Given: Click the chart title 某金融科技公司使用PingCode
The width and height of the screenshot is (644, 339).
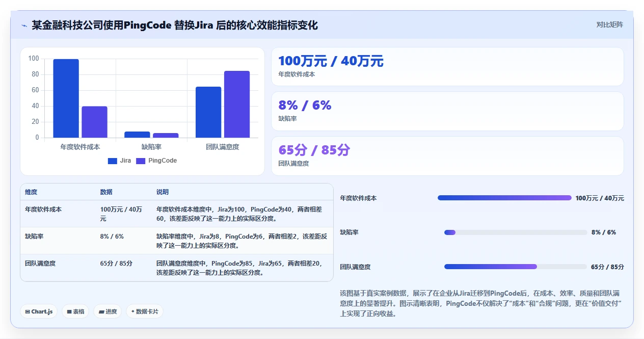Looking at the screenshot, I should point(175,25).
